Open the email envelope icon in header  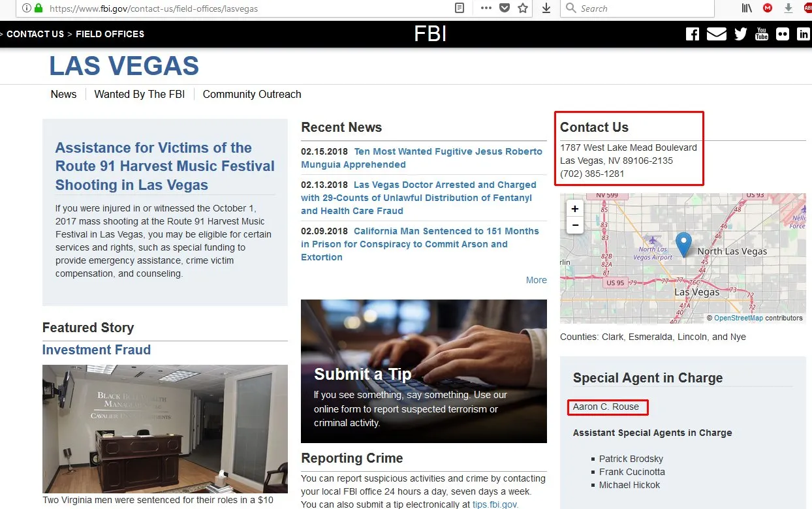tap(716, 34)
